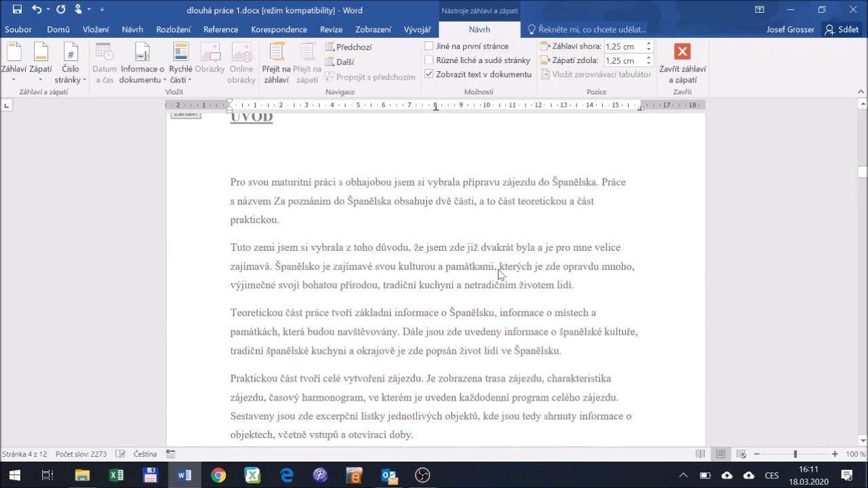
Task: Expand Záhlaví dropdown arrow
Action: click(x=14, y=80)
